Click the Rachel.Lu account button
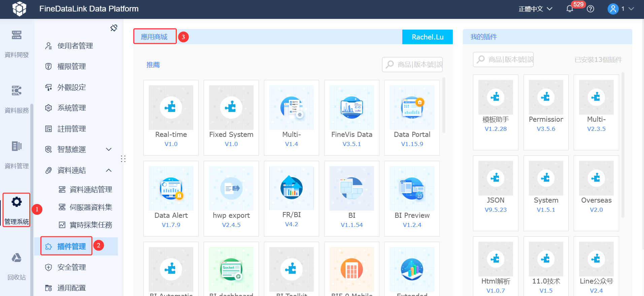 [x=428, y=37]
